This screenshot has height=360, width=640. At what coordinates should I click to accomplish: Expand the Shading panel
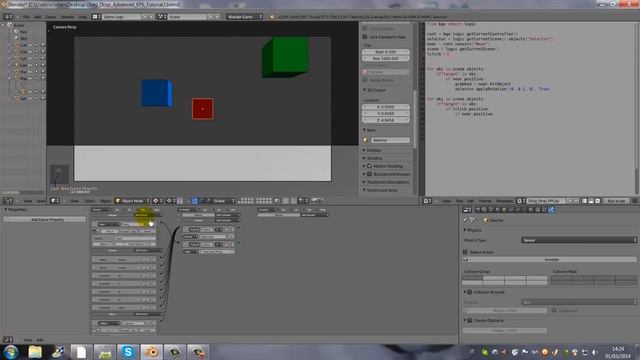point(364,158)
